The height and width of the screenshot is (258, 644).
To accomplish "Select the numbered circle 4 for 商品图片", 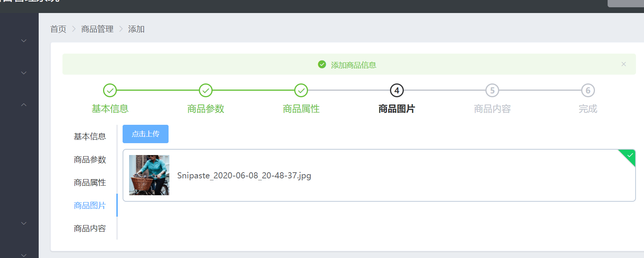I will click(397, 90).
